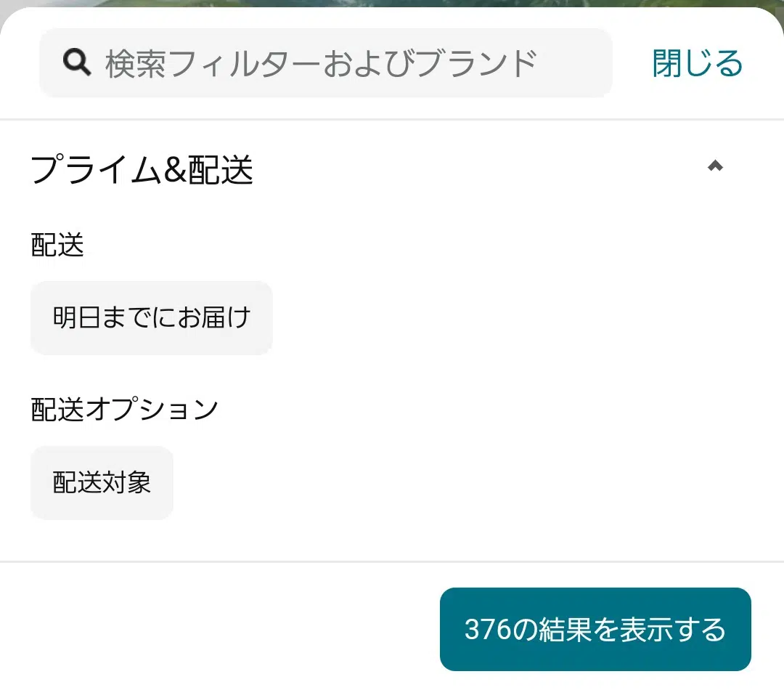The height and width of the screenshot is (690, 784).
Task: Click the magnifying glass search icon
Action: (77, 63)
